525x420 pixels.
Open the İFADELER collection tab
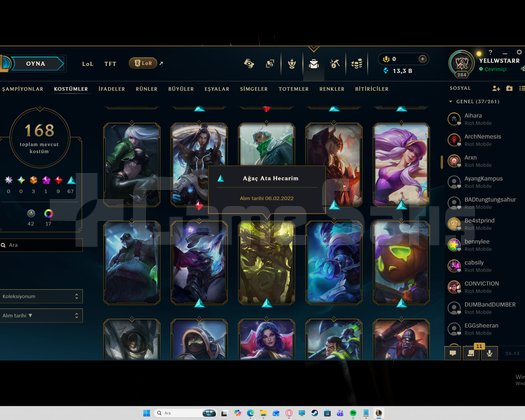coord(111,89)
